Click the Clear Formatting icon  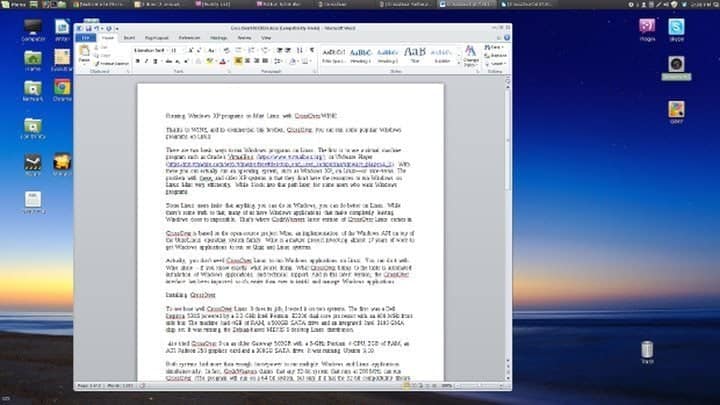tap(226, 51)
